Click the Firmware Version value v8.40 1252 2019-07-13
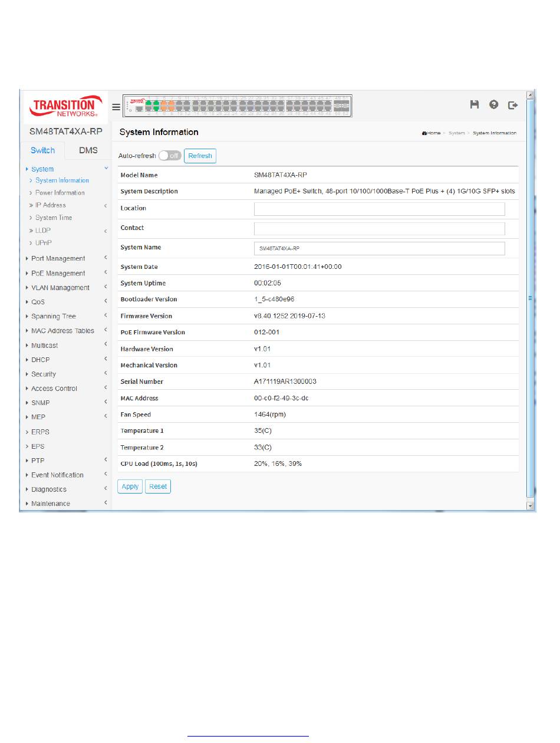The image size is (560, 743). 289,315
